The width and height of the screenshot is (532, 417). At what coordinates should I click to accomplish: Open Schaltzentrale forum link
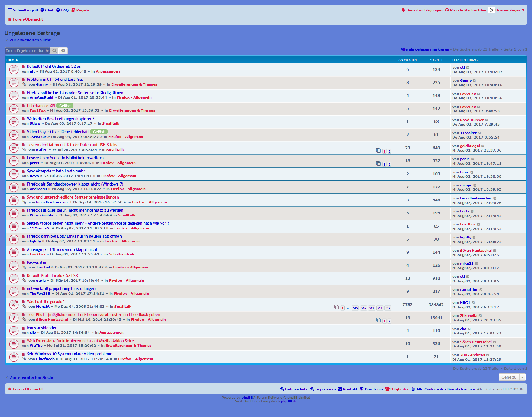(122, 254)
